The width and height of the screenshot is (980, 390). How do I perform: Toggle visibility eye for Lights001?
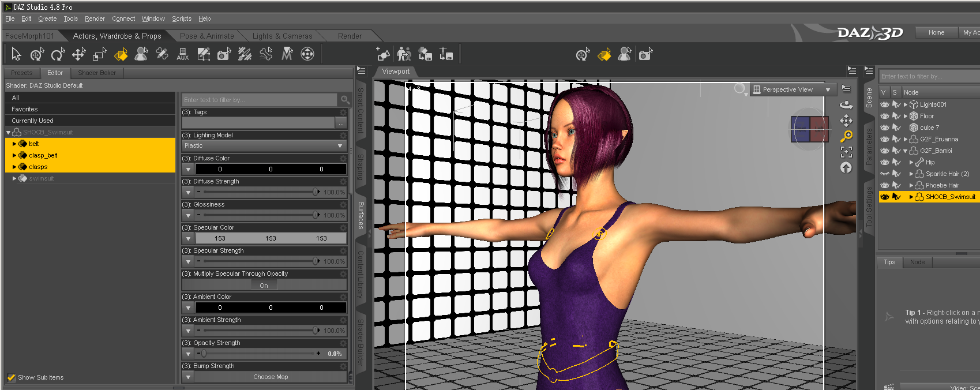885,104
